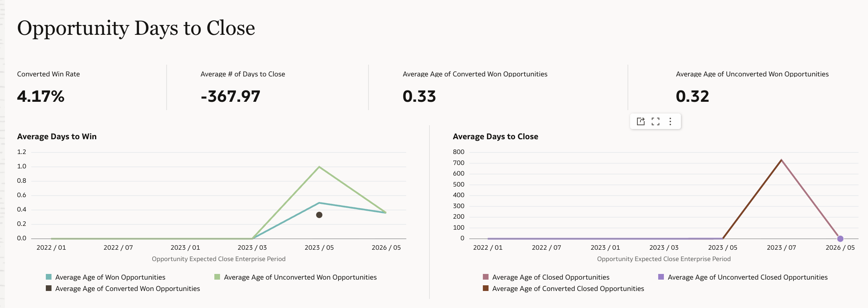The width and height of the screenshot is (868, 308).
Task: Click the Converted Win Rate label
Action: point(48,74)
